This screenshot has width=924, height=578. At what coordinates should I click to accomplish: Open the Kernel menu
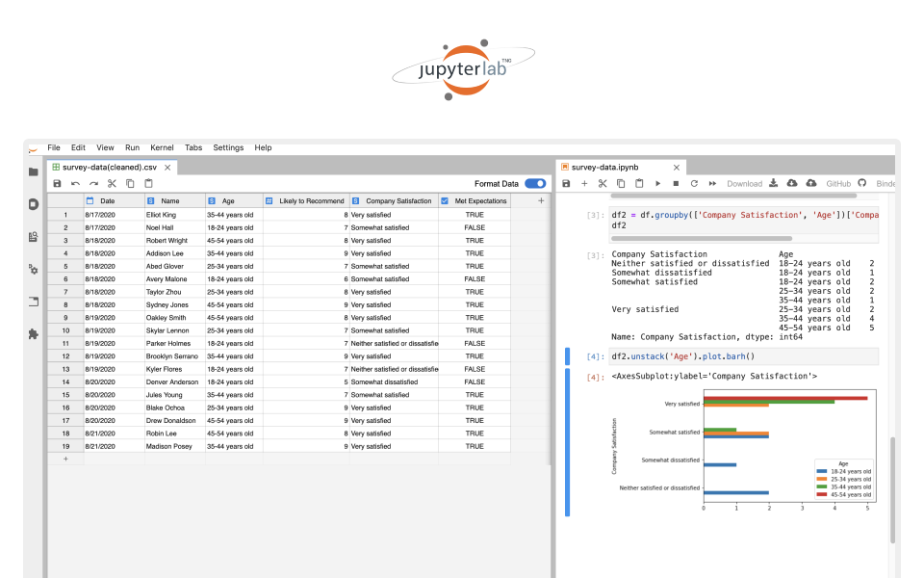click(x=162, y=147)
